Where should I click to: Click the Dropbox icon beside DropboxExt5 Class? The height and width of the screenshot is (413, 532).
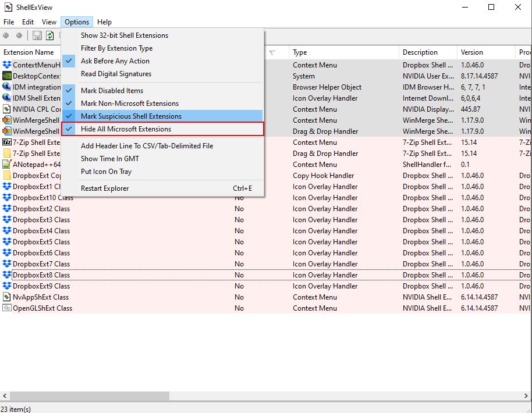click(x=7, y=242)
